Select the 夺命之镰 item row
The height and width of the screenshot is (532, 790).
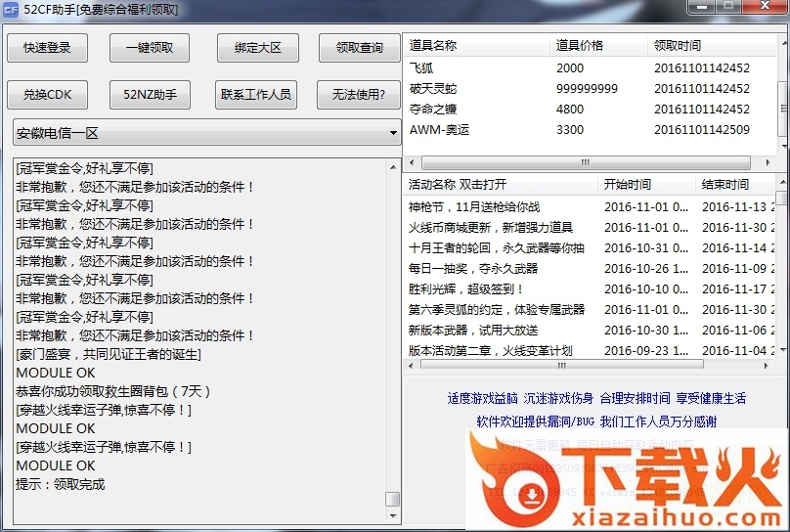[590, 110]
